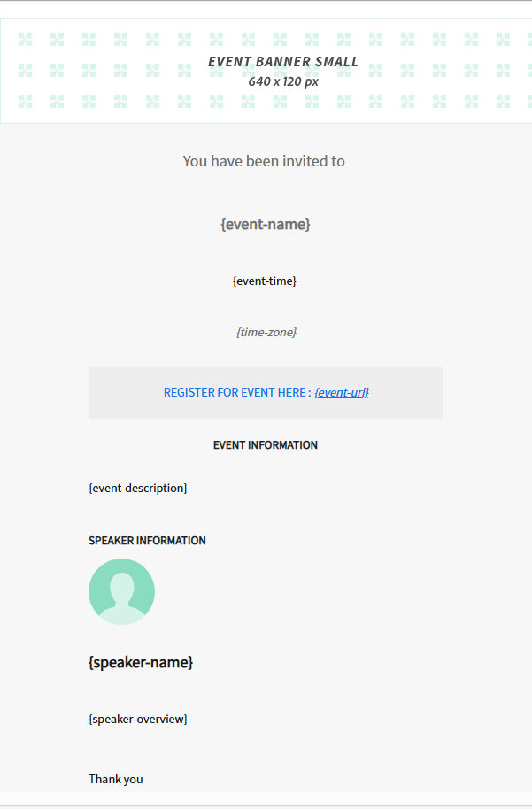532x809 pixels.
Task: Click the top-left pattern tile in banner
Action: (25, 39)
